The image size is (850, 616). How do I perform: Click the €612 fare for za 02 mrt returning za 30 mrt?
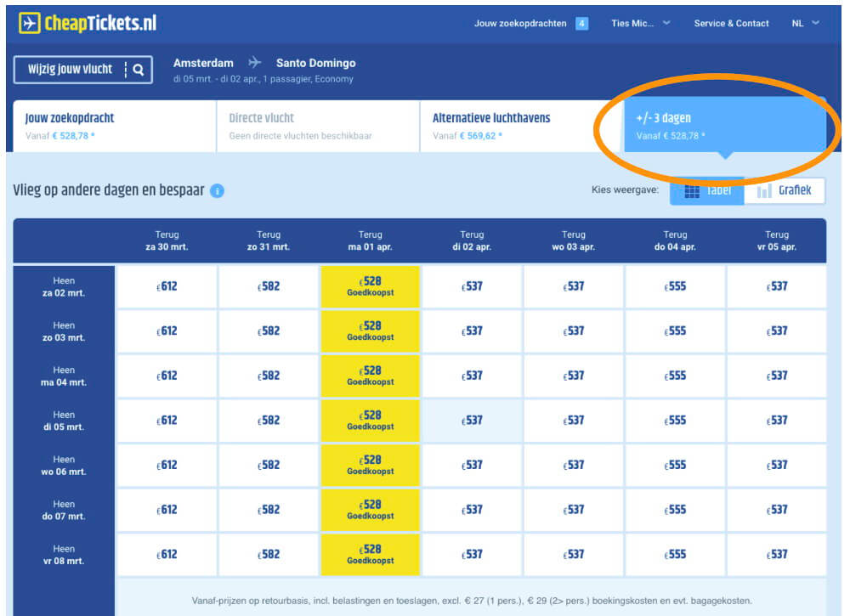[x=167, y=285]
